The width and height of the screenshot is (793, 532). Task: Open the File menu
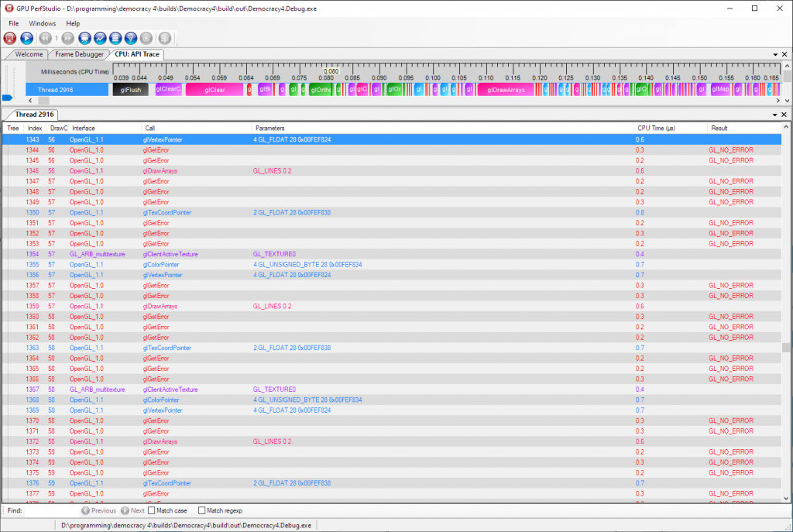click(x=14, y=23)
